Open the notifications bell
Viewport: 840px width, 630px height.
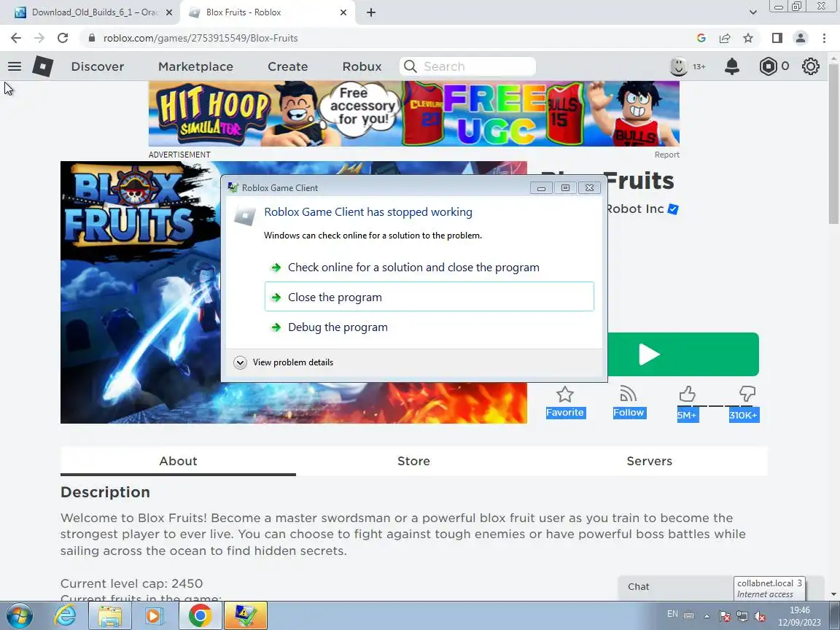pos(732,66)
